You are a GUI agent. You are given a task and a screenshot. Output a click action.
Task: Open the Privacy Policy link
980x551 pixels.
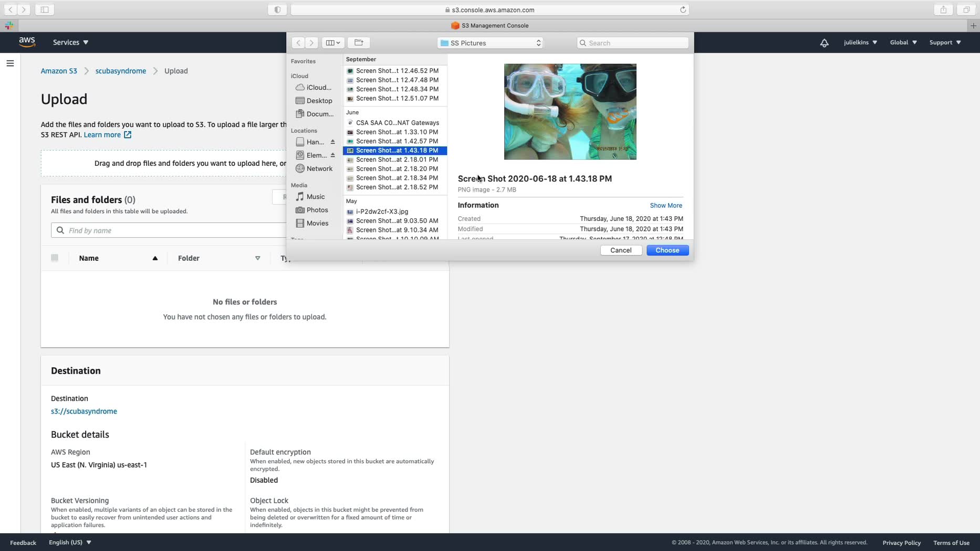click(902, 543)
